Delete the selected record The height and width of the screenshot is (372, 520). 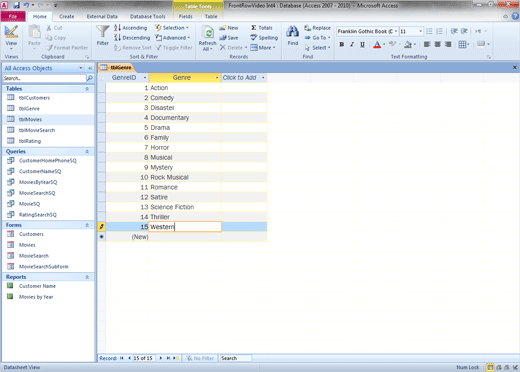[x=231, y=48]
